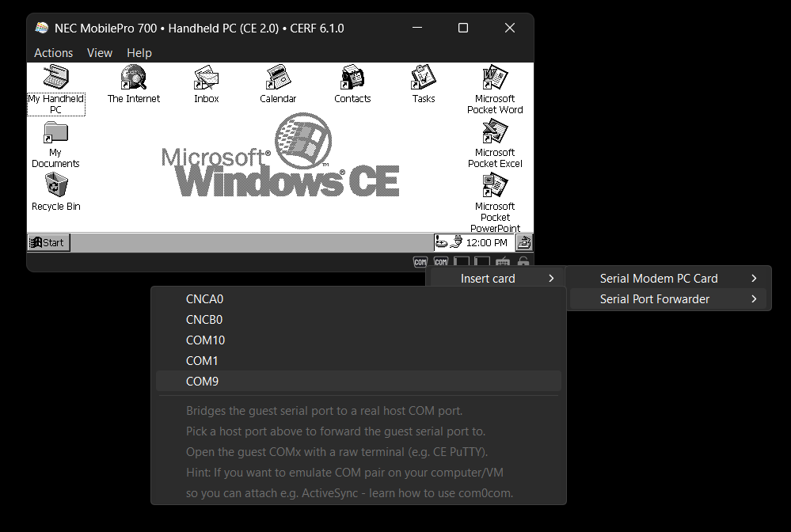Expand the Serial Port Forwarder chevron
Screen dimensions: 791x532
tap(754, 299)
